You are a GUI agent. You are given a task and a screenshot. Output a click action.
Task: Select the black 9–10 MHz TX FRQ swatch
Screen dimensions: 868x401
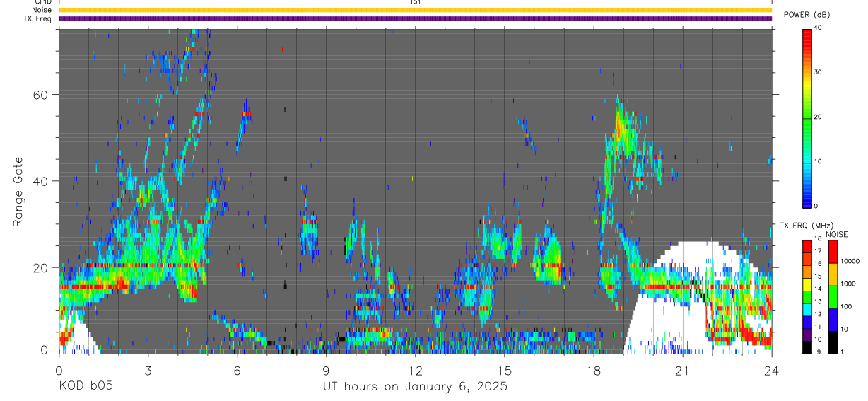pos(807,347)
